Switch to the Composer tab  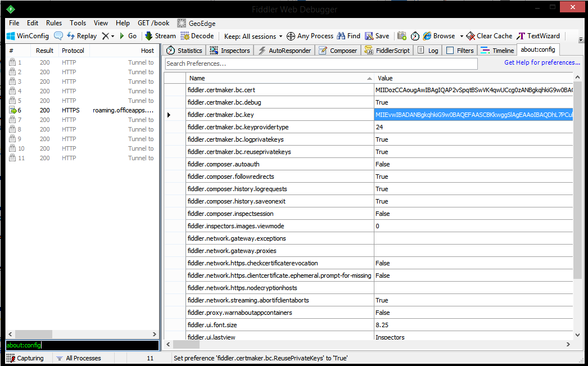pos(338,50)
